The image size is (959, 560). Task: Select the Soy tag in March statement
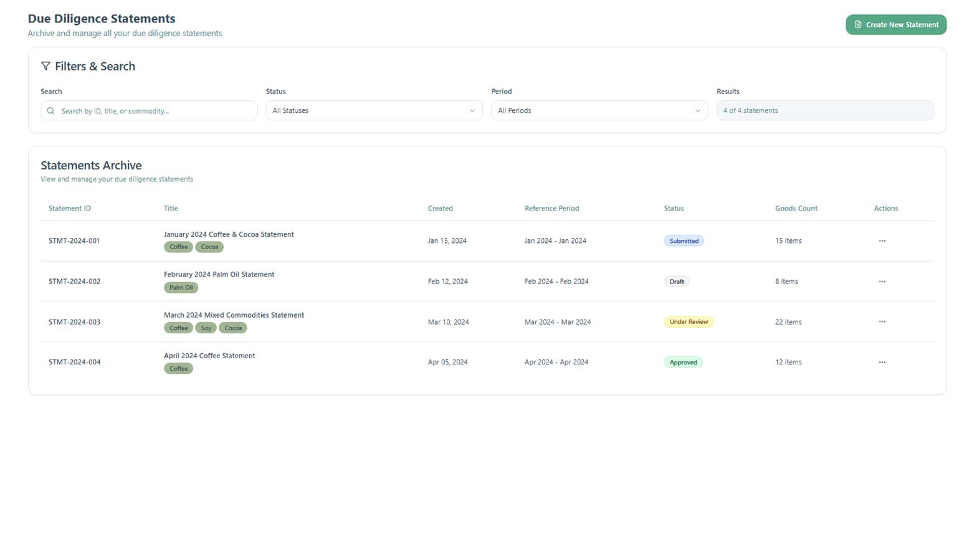pyautogui.click(x=206, y=328)
